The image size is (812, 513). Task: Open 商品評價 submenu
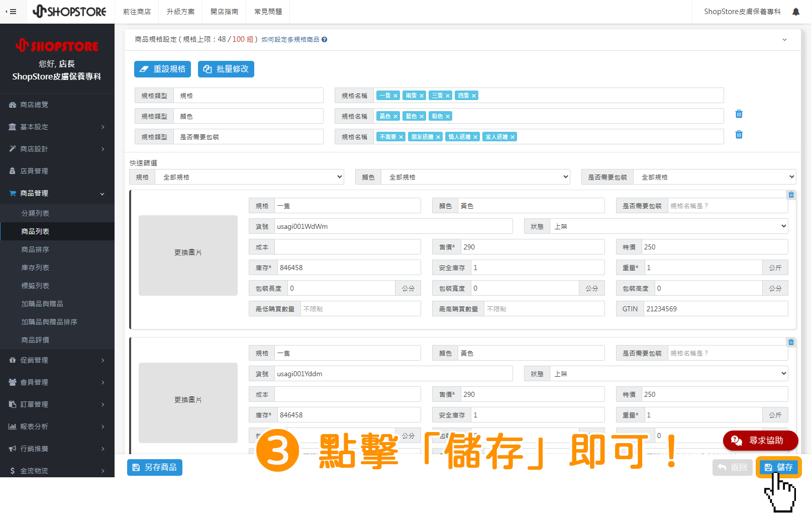(x=57, y=340)
